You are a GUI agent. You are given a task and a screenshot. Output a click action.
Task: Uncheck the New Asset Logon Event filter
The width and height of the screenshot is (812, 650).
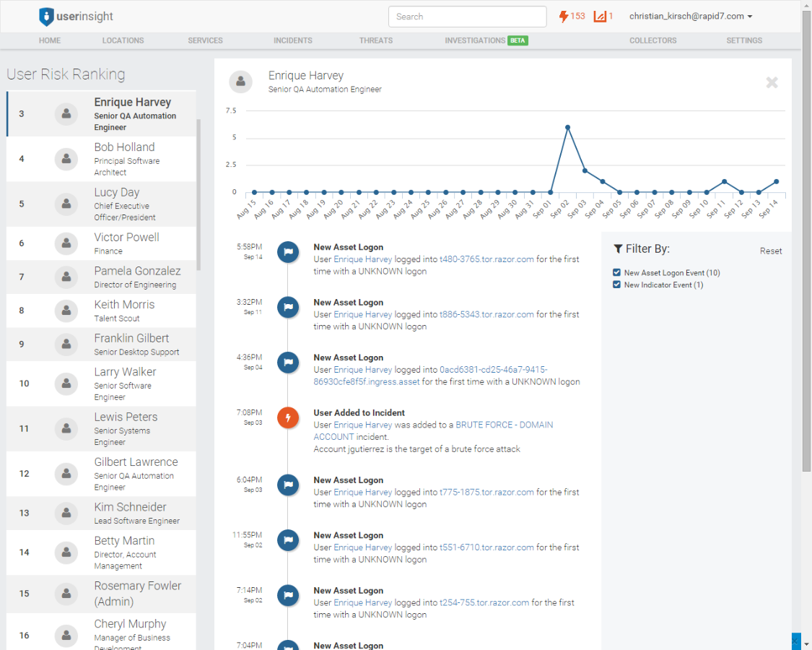tap(616, 273)
